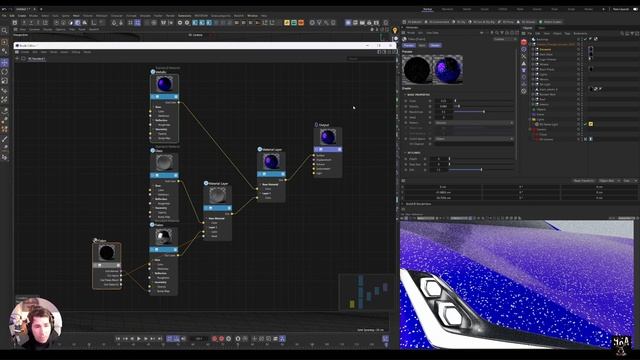
Task: Click the yellow square icon in top toolbar
Action: (x=287, y=22)
